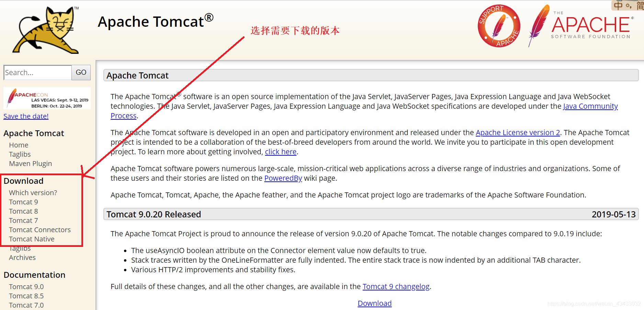
Task: Click the ApacheCon banner image
Action: [x=47, y=98]
